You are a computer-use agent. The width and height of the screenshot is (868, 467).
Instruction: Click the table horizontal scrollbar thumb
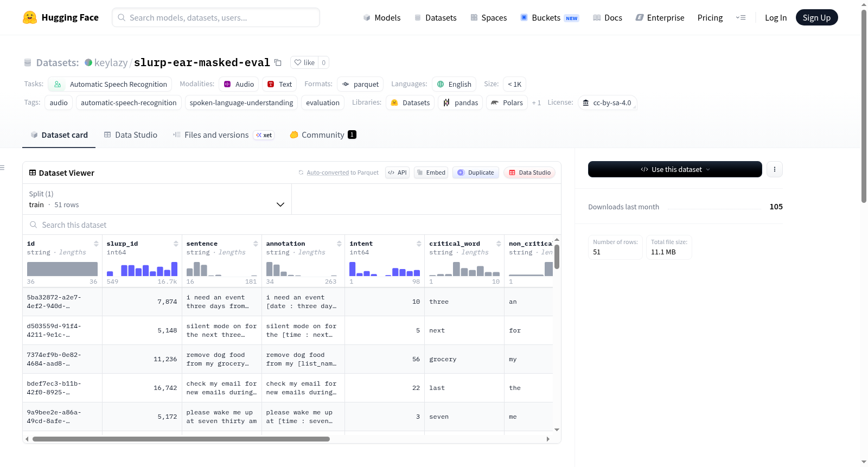click(181, 439)
